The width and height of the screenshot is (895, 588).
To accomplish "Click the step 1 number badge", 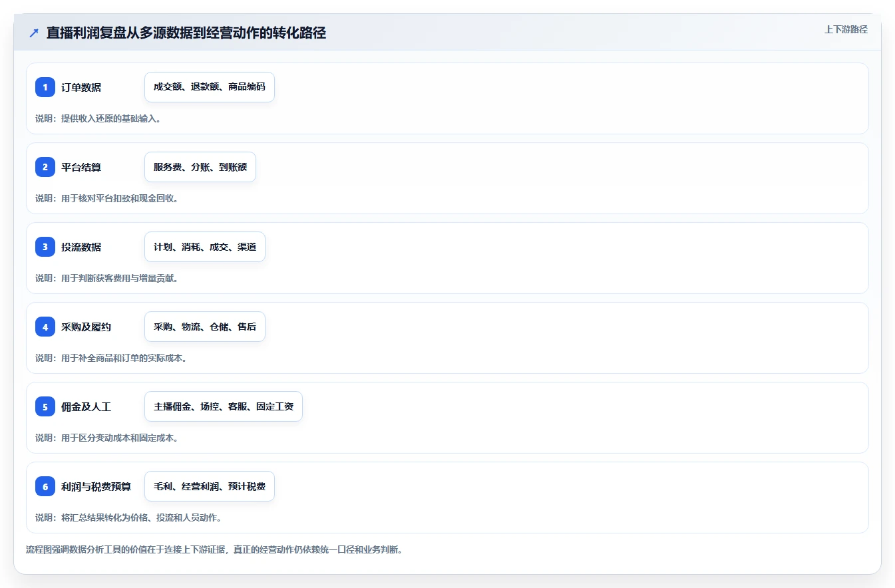I will 45,87.
